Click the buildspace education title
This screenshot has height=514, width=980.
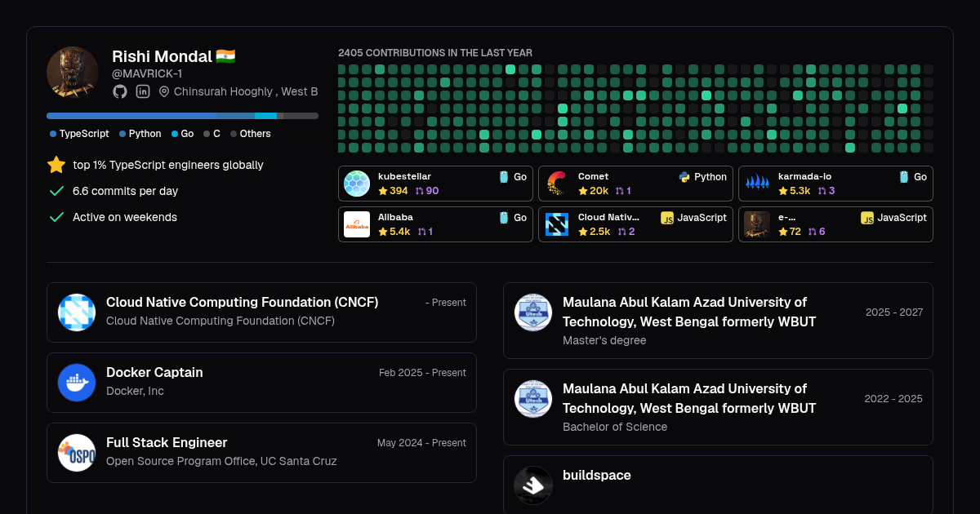pyautogui.click(x=597, y=475)
